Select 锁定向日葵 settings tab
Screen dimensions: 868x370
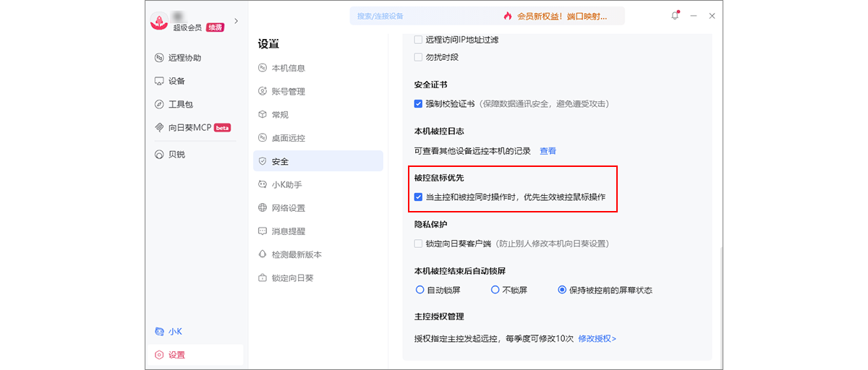pos(318,277)
